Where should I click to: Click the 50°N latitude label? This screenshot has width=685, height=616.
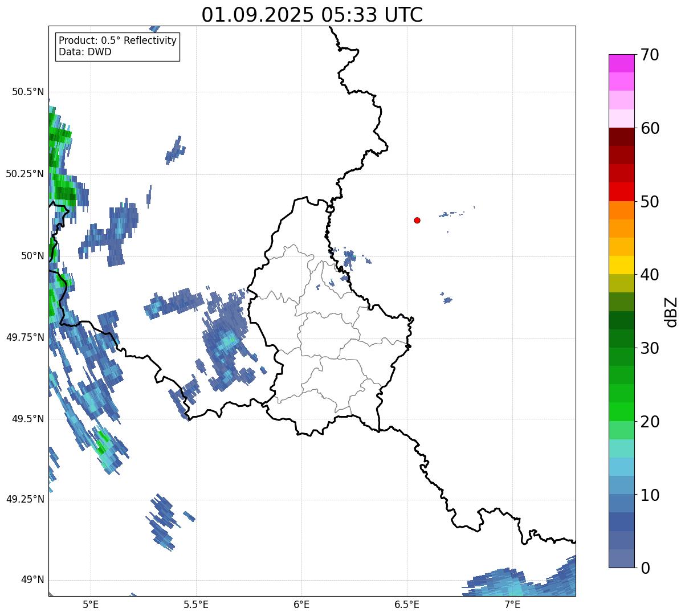(32, 256)
